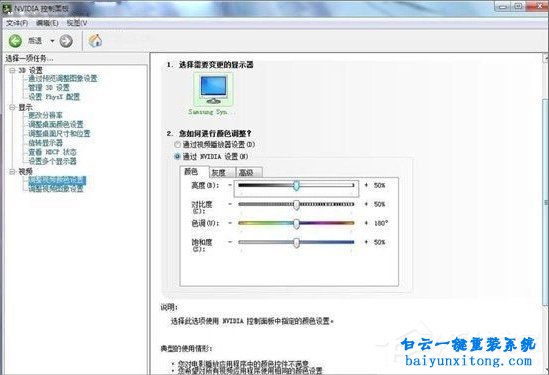Select the Samsung monitor thumbnail
The height and width of the screenshot is (375, 549).
click(x=213, y=89)
